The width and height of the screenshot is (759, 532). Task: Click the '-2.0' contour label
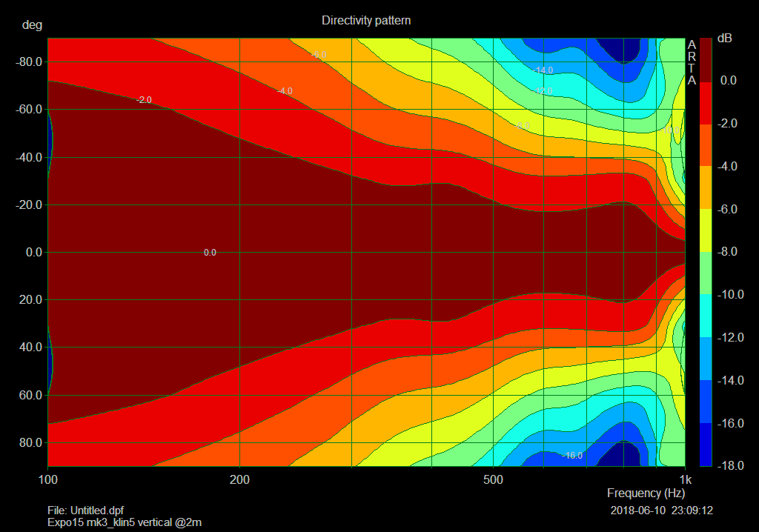(144, 100)
